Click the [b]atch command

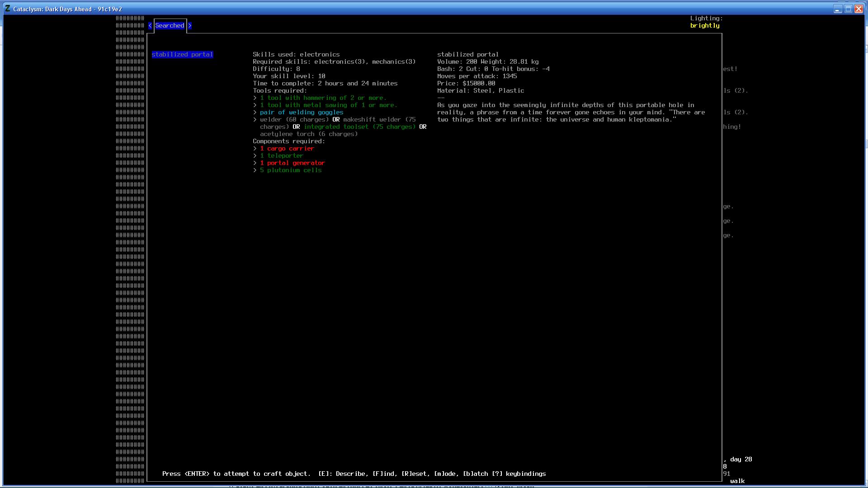(475, 474)
